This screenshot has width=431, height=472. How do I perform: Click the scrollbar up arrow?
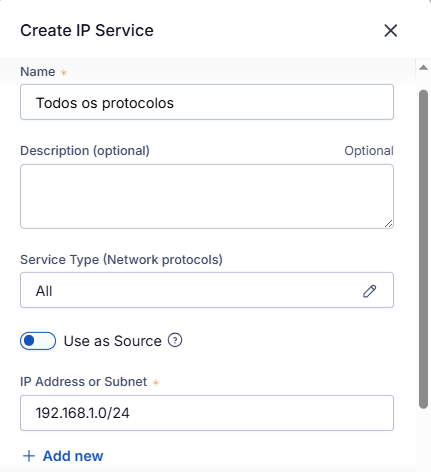pyautogui.click(x=423, y=68)
